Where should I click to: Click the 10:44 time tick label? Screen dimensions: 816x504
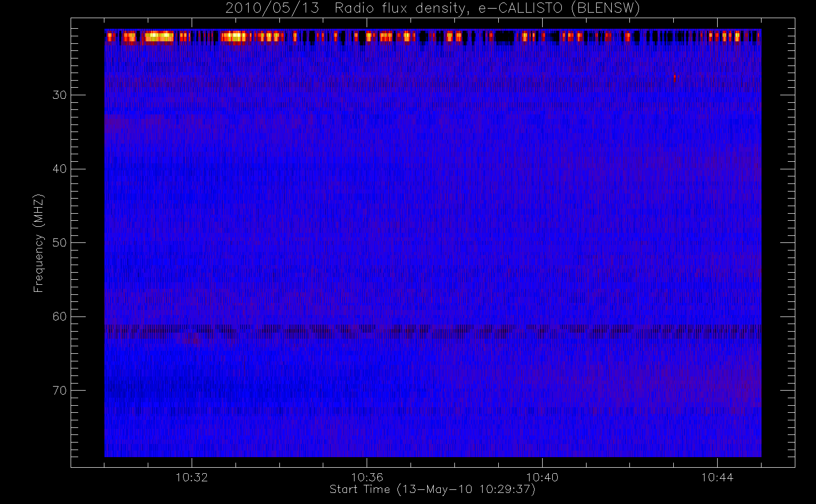click(x=717, y=477)
